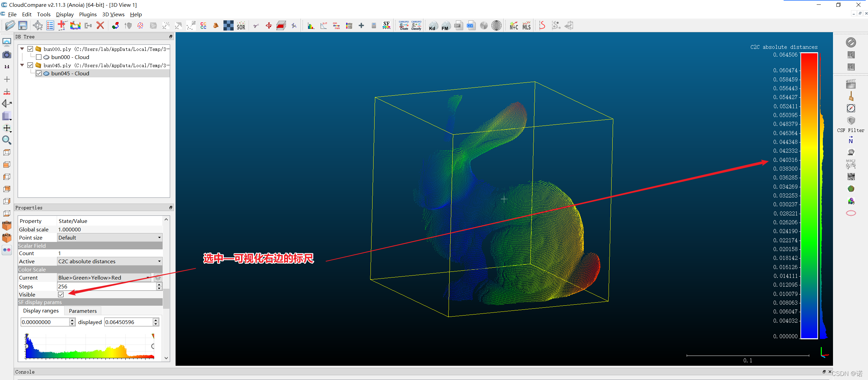Open the SOR filter tool

click(241, 26)
